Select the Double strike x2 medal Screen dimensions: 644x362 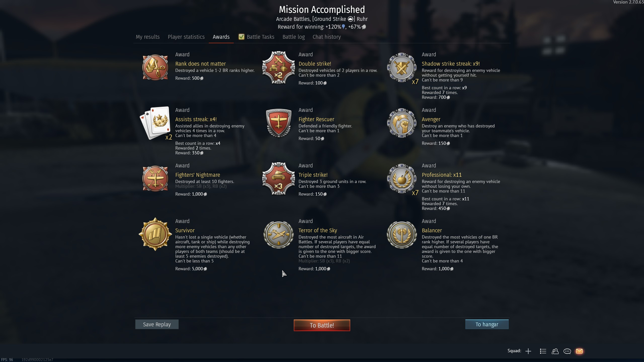coord(278,68)
